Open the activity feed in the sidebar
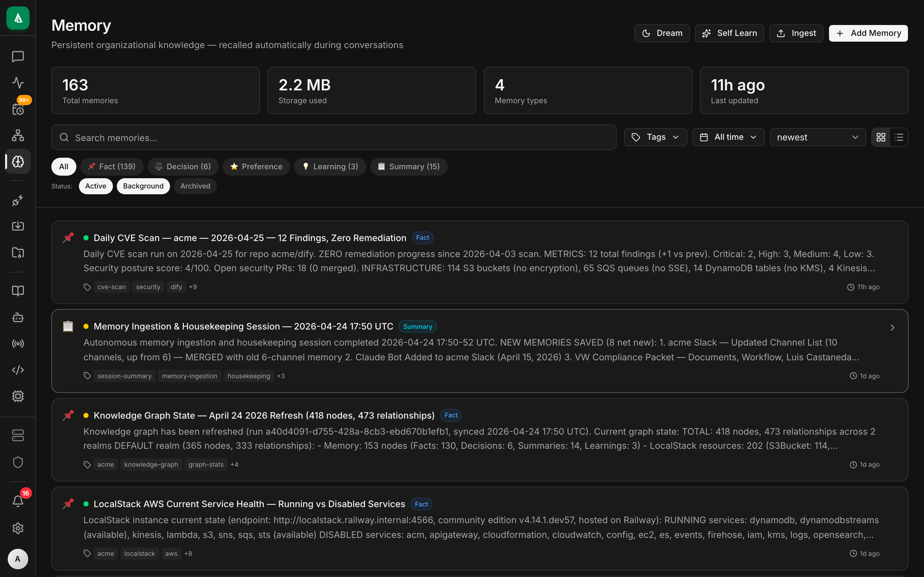 [x=18, y=83]
